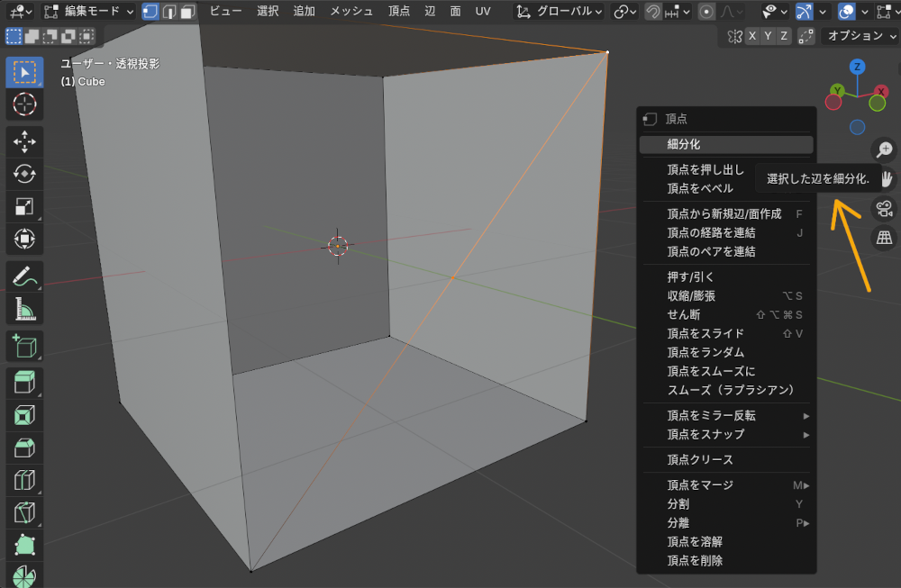Toggle proportional editing
This screenshot has height=588, width=901.
(705, 12)
